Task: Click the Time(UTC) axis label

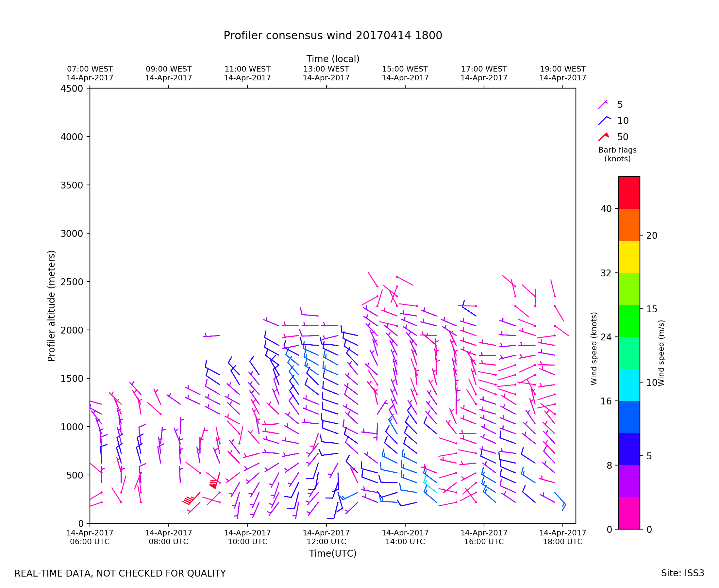Action: pyautogui.click(x=333, y=553)
